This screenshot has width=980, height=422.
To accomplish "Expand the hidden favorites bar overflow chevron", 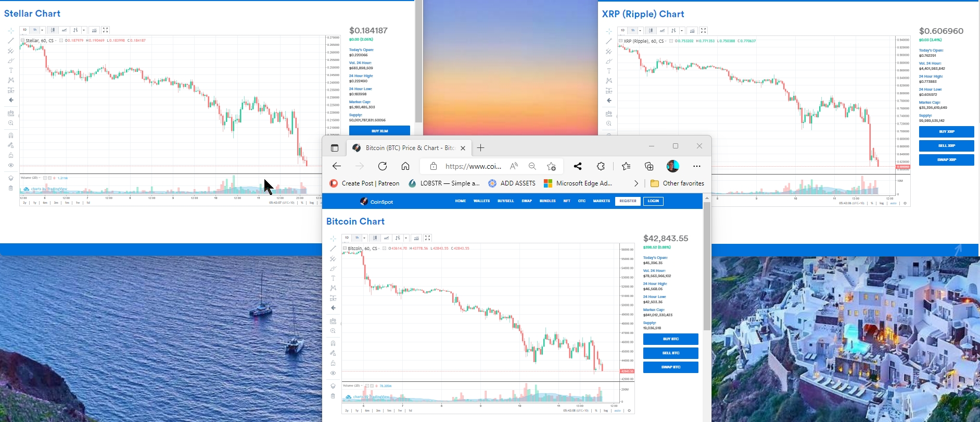I will pos(636,183).
